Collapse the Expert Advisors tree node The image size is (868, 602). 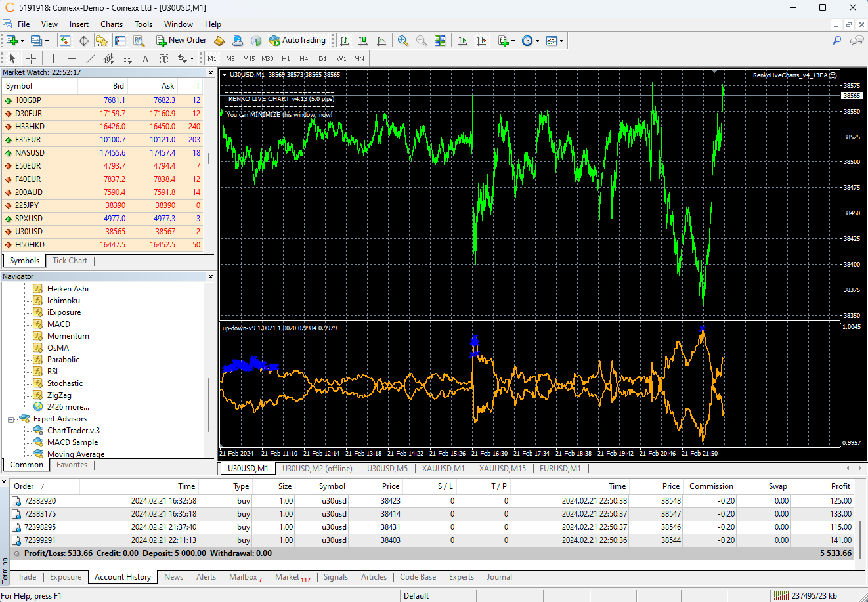[11, 419]
